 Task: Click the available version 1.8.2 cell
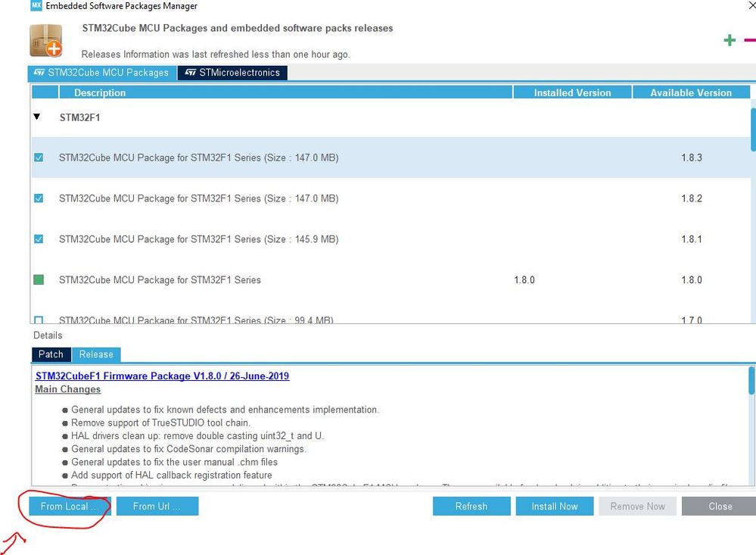tap(692, 198)
